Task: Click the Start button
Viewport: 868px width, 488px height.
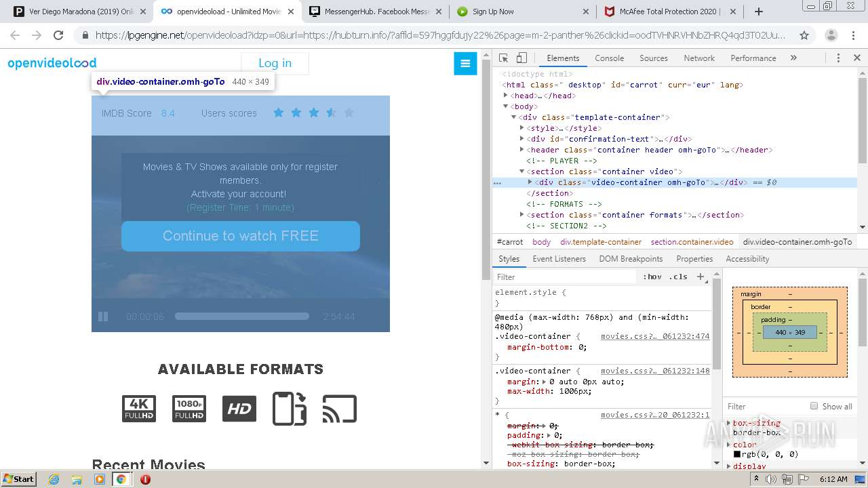Action: tap(18, 479)
